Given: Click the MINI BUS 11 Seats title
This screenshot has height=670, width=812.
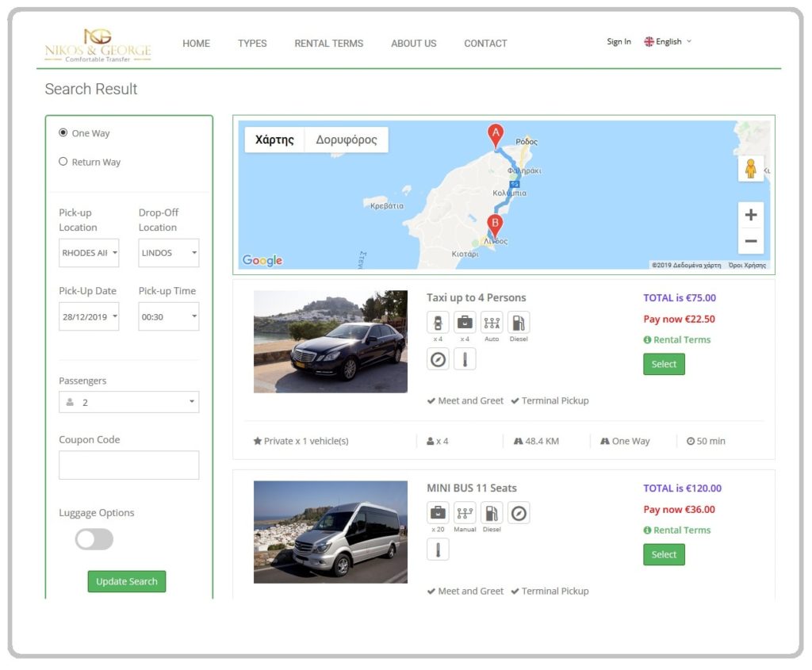Looking at the screenshot, I should pyautogui.click(x=471, y=488).
